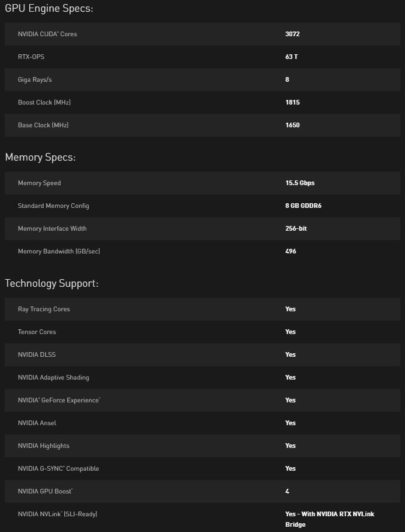
Task: Click the Technology Support heading
Action: (52, 283)
